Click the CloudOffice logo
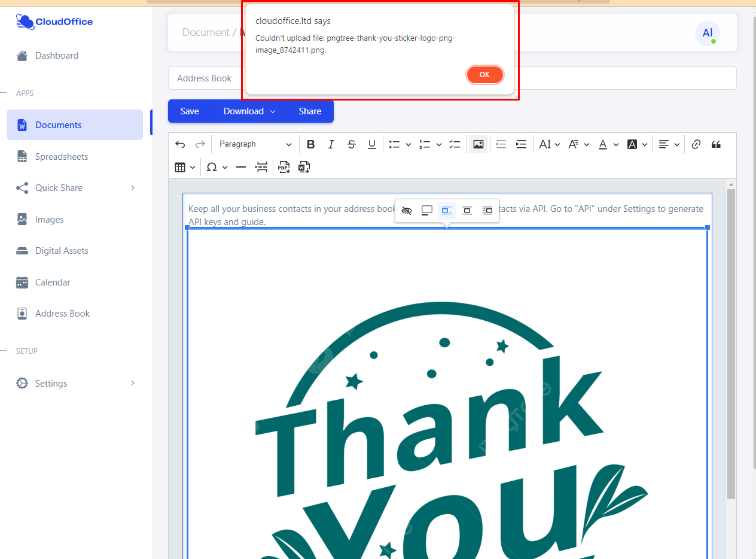The height and width of the screenshot is (559, 756). tap(54, 22)
